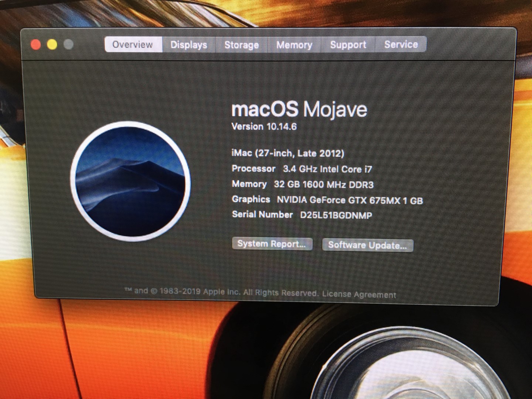This screenshot has width=532, height=399.
Task: Click the Apple Inc. copyright notice
Action: click(221, 292)
